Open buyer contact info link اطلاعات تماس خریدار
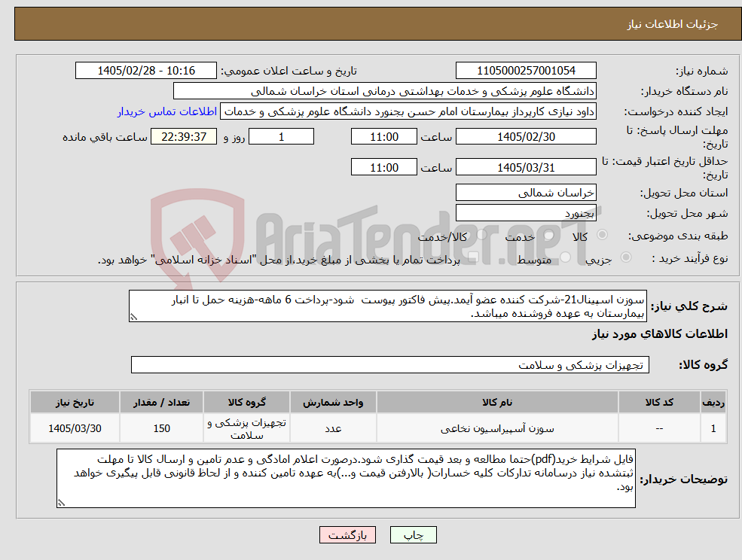Viewport: 742px width, 560px height. 167,111
